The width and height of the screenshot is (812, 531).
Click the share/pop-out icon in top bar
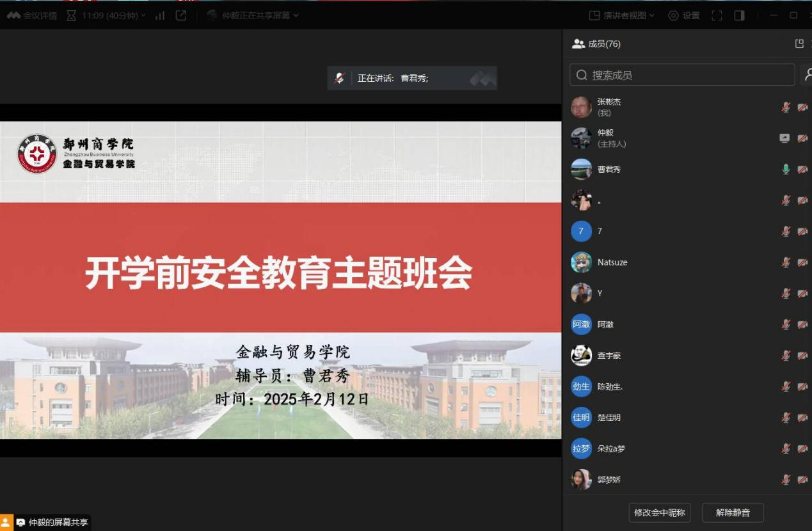181,15
